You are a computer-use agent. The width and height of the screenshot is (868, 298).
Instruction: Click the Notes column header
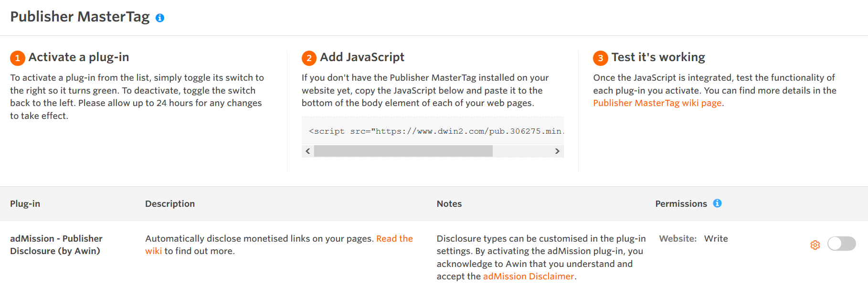pyautogui.click(x=449, y=204)
